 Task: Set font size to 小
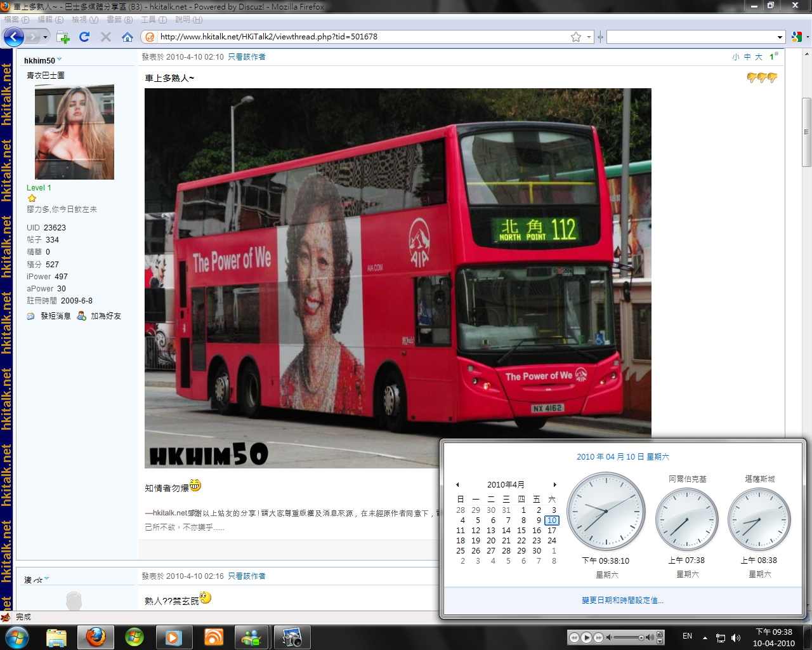(x=736, y=57)
